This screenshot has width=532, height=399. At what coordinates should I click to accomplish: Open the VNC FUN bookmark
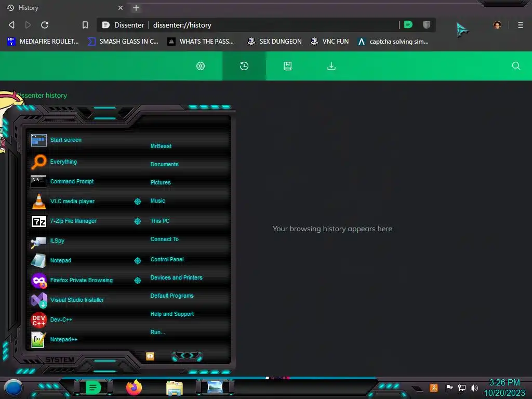pyautogui.click(x=330, y=42)
